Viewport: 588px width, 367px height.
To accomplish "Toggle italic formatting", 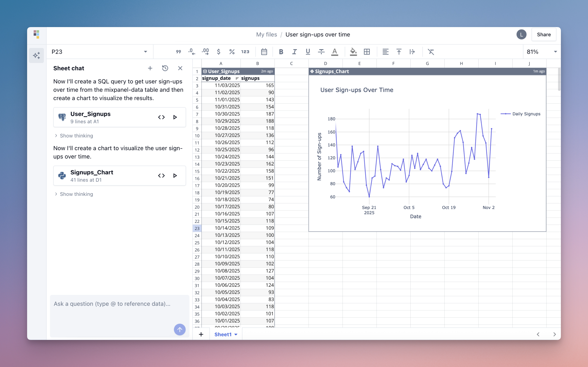I will (294, 52).
